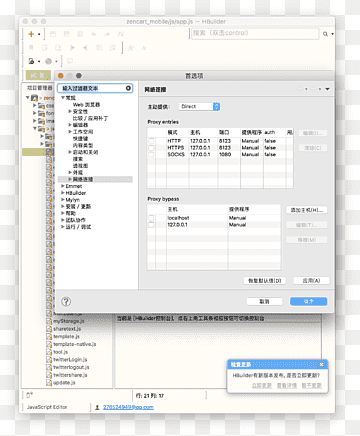Click the file icon next to myStorage.js
This screenshot has height=436, width=360.
click(49, 321)
